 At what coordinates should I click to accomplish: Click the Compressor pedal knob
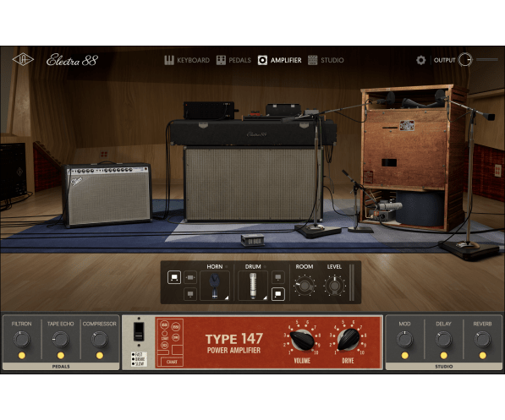tap(100, 339)
